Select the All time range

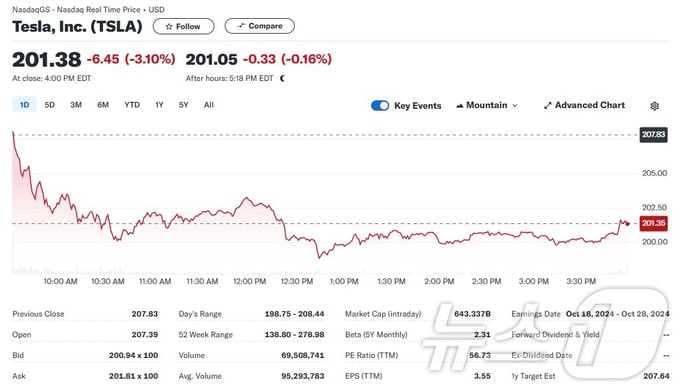[209, 104]
